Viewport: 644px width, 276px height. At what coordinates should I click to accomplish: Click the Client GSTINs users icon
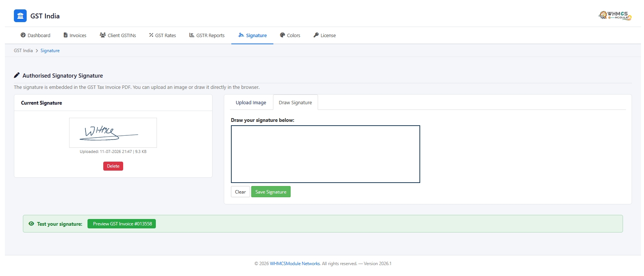103,35
